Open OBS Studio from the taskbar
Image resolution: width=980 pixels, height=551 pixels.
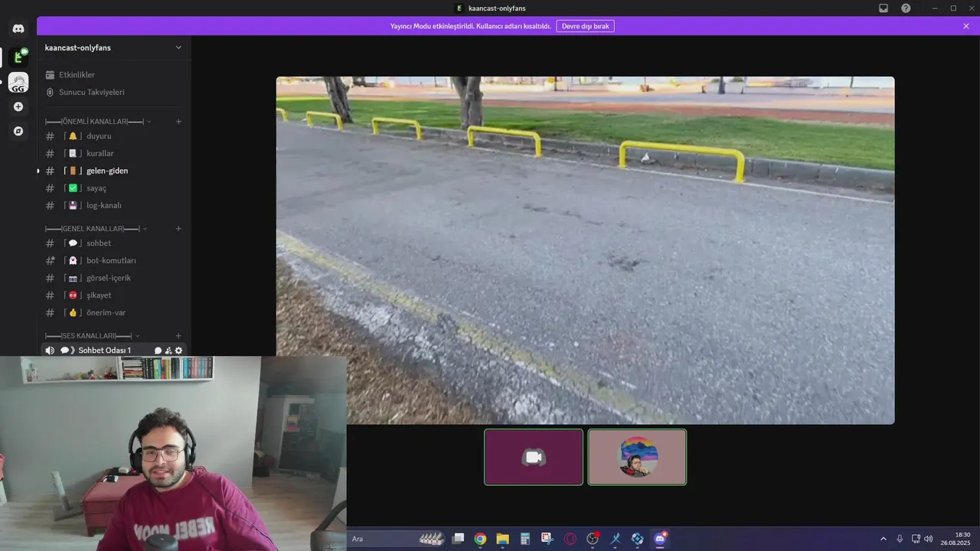tap(593, 539)
